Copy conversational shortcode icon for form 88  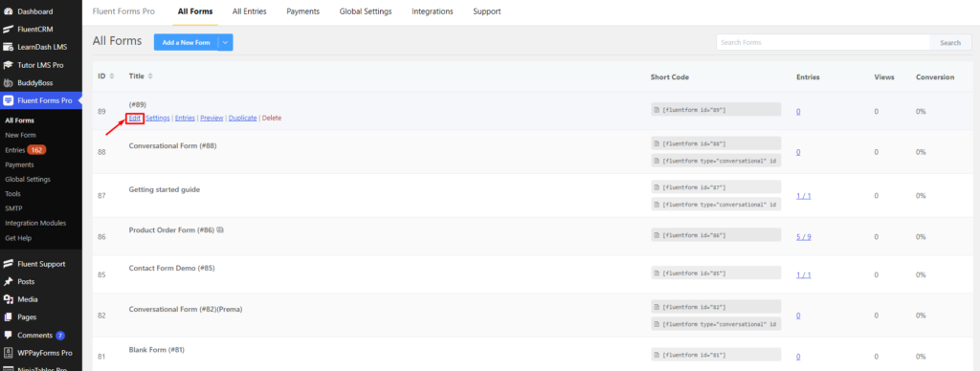pos(657,161)
